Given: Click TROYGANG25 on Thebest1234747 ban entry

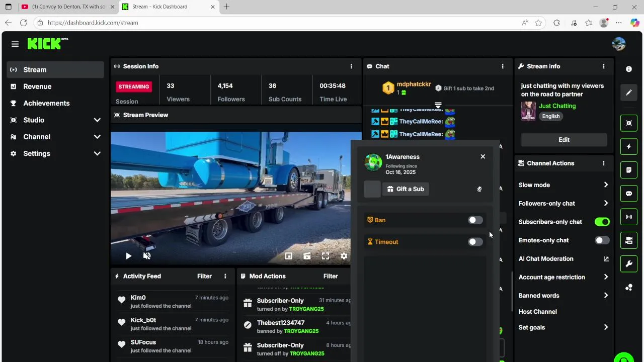Looking at the screenshot, I should [301, 331].
